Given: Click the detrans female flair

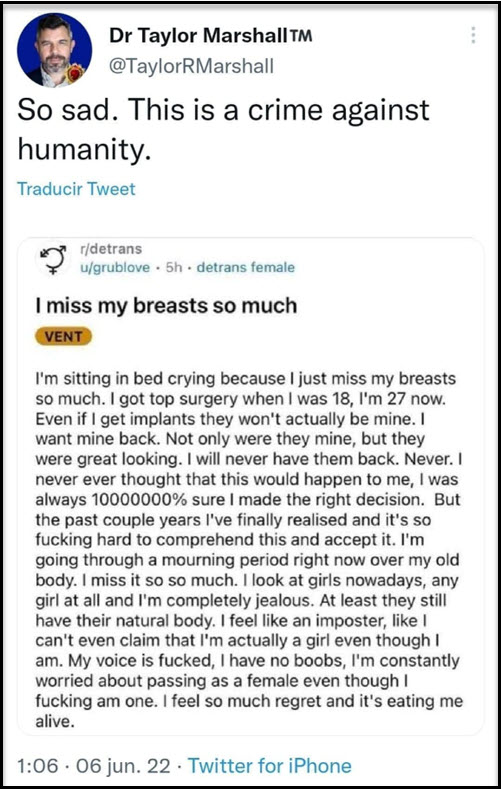Looking at the screenshot, I should pyautogui.click(x=245, y=267).
